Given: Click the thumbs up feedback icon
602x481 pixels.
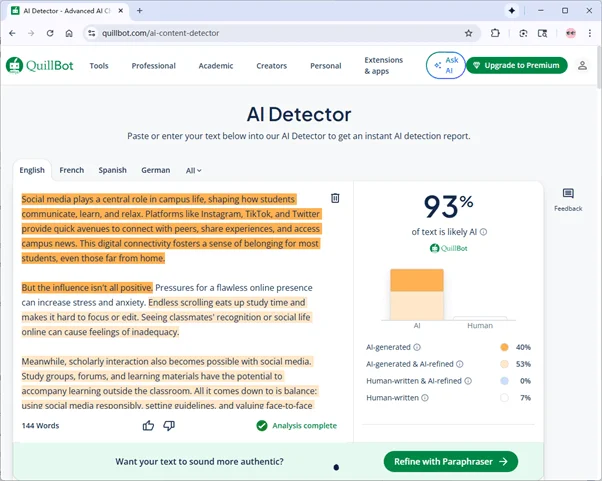Looking at the screenshot, I should [148, 425].
